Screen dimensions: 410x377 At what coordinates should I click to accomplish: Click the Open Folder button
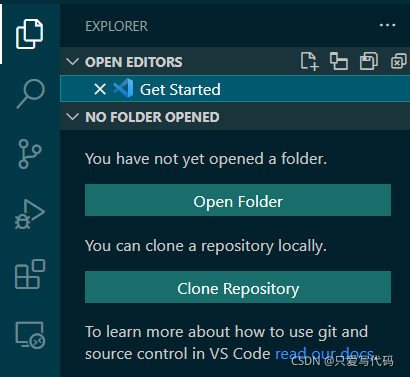238,200
